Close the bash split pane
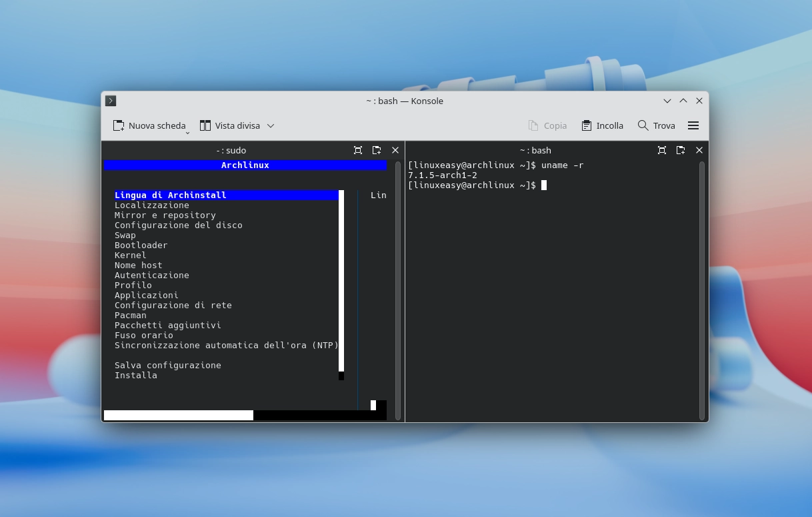 [x=699, y=150]
